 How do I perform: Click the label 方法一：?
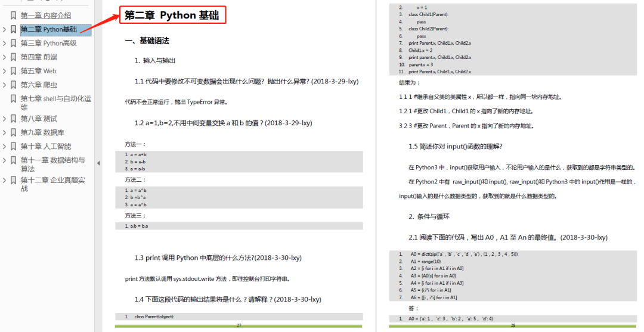135,144
